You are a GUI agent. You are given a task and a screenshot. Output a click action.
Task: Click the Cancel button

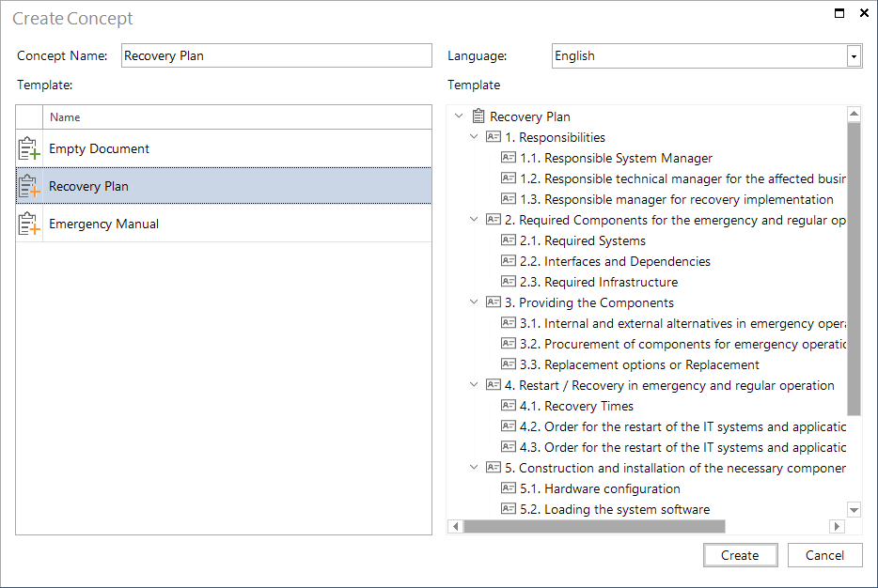pyautogui.click(x=824, y=555)
